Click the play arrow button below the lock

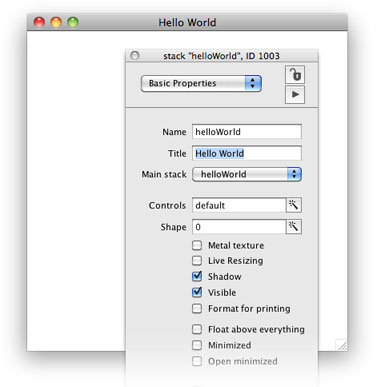pyautogui.click(x=295, y=94)
